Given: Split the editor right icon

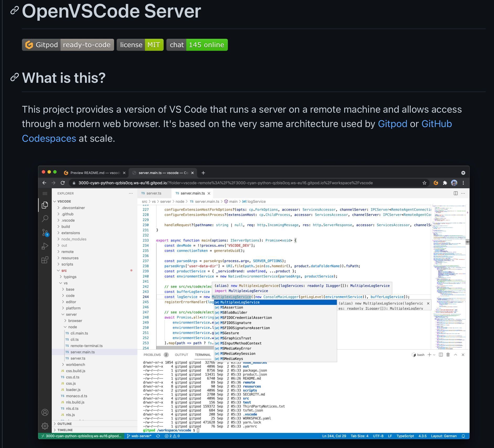Looking at the screenshot, I should (456, 193).
